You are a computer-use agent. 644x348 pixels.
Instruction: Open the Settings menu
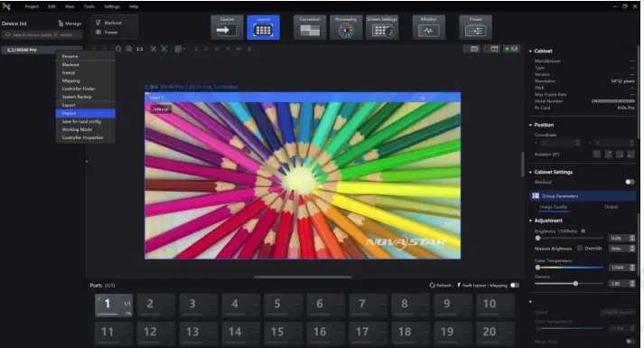tap(112, 6)
